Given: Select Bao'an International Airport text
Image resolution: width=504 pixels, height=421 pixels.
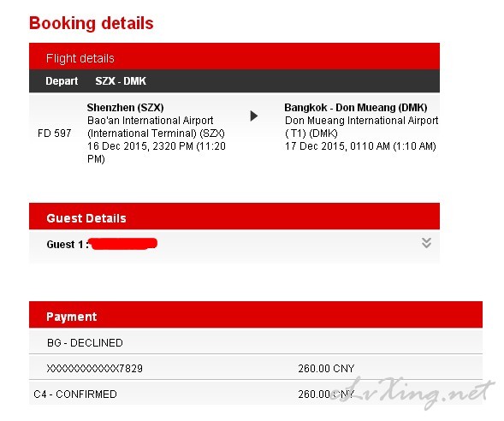Looking at the screenshot, I should [x=150, y=121].
